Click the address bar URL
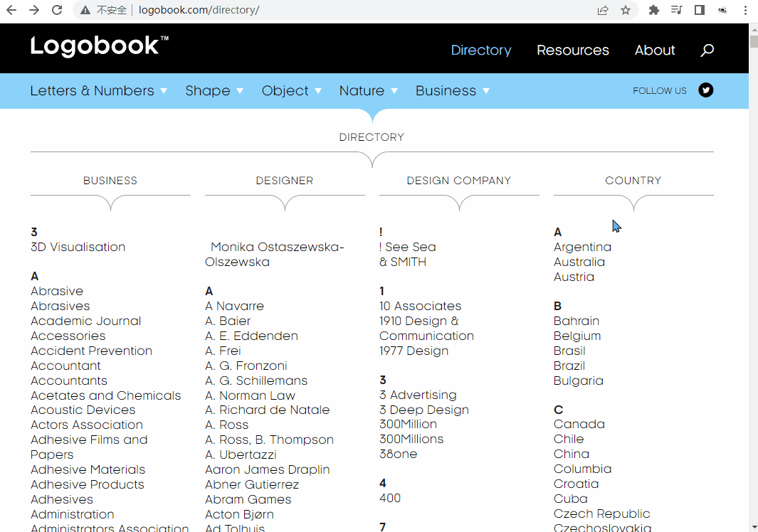The height and width of the screenshot is (532, 758). coord(199,10)
